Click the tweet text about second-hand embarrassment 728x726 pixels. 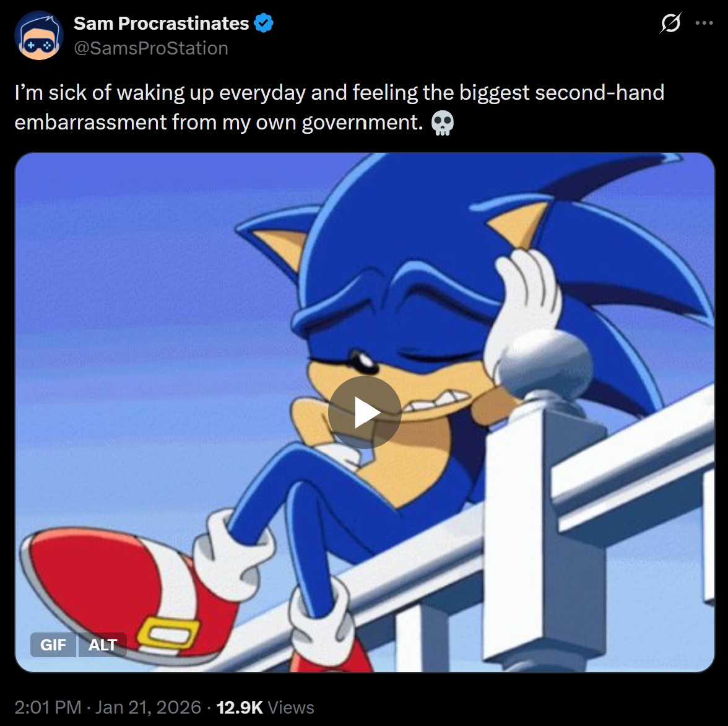[x=339, y=108]
